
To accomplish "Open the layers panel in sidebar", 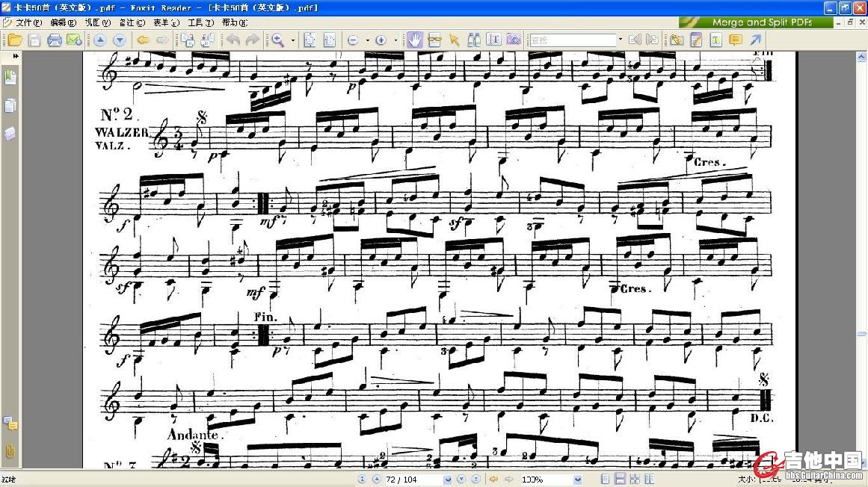I will 10,134.
